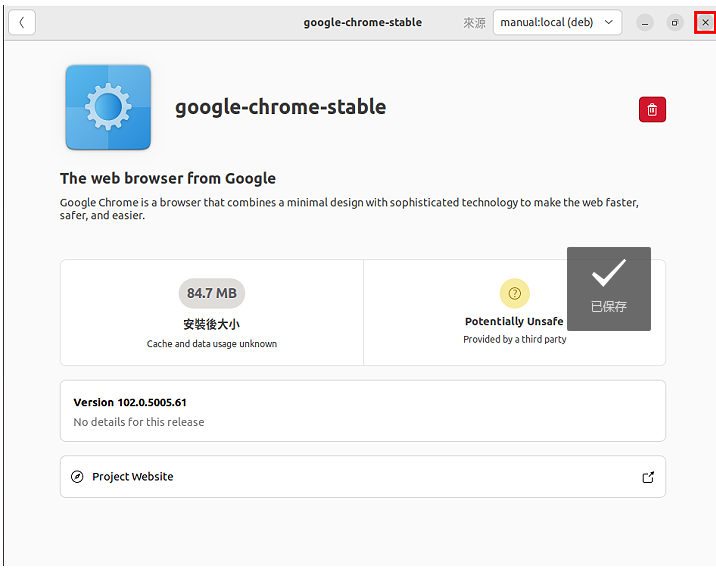716x576 pixels.
Task: Maximize the software window
Action: coord(674,22)
